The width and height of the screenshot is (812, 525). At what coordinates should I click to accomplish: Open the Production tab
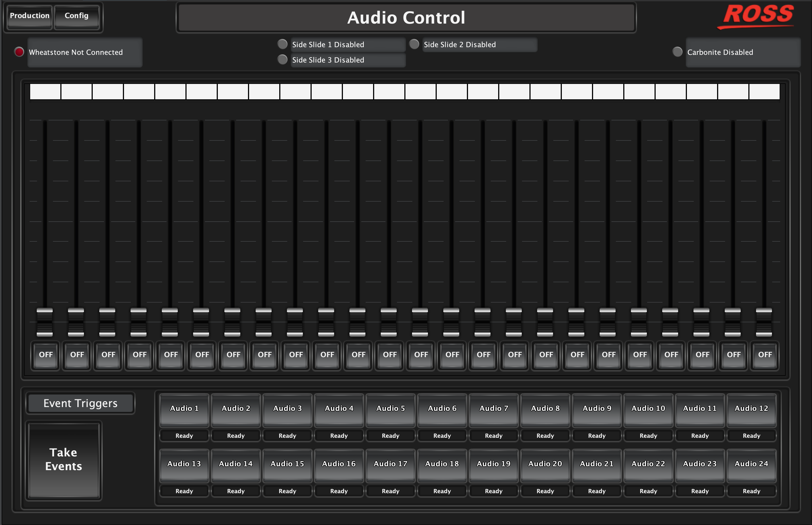tap(30, 16)
